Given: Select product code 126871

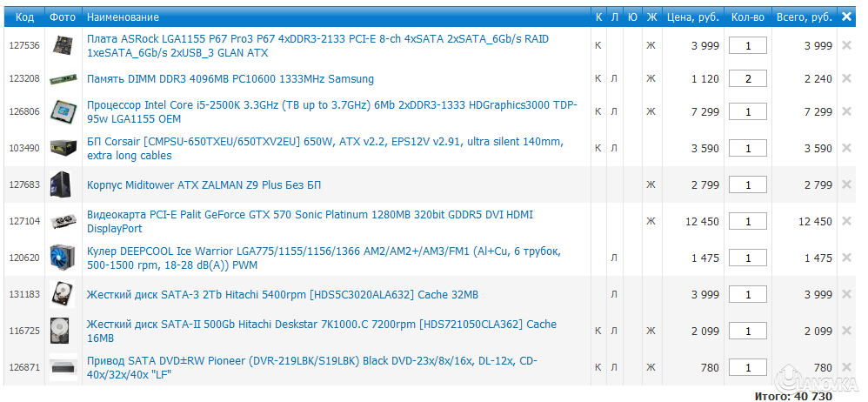Looking at the screenshot, I should click(x=24, y=368).
